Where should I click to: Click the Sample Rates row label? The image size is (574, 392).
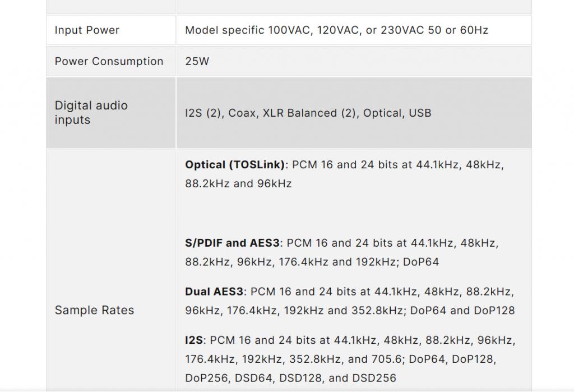pyautogui.click(x=94, y=310)
